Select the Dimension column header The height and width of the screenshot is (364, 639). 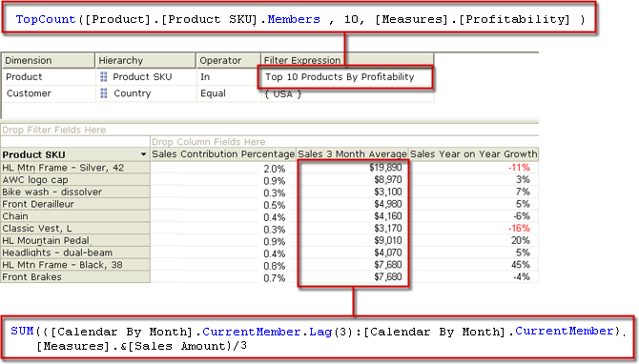tap(49, 60)
